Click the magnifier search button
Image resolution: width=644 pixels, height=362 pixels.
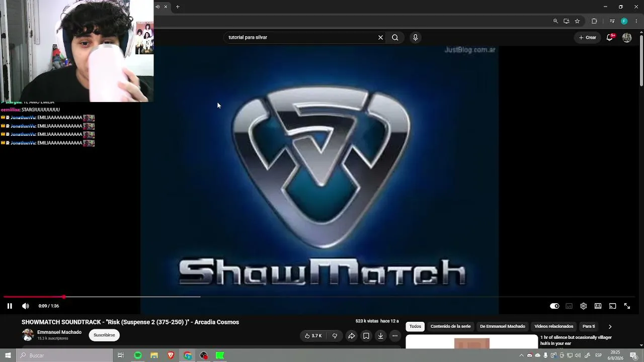tap(395, 37)
